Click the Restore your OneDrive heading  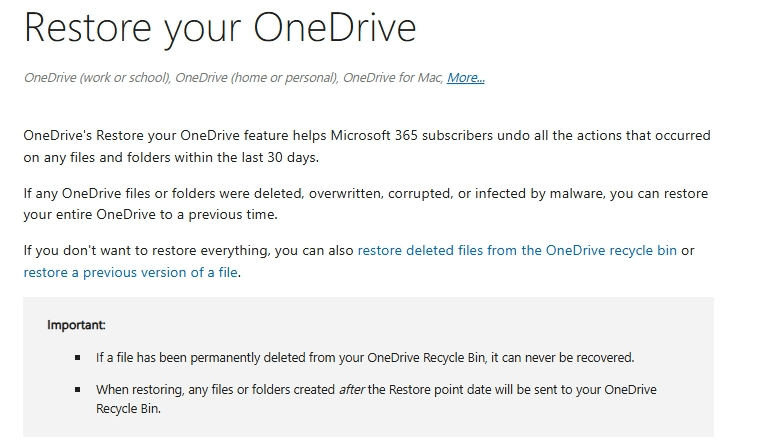coord(219,27)
